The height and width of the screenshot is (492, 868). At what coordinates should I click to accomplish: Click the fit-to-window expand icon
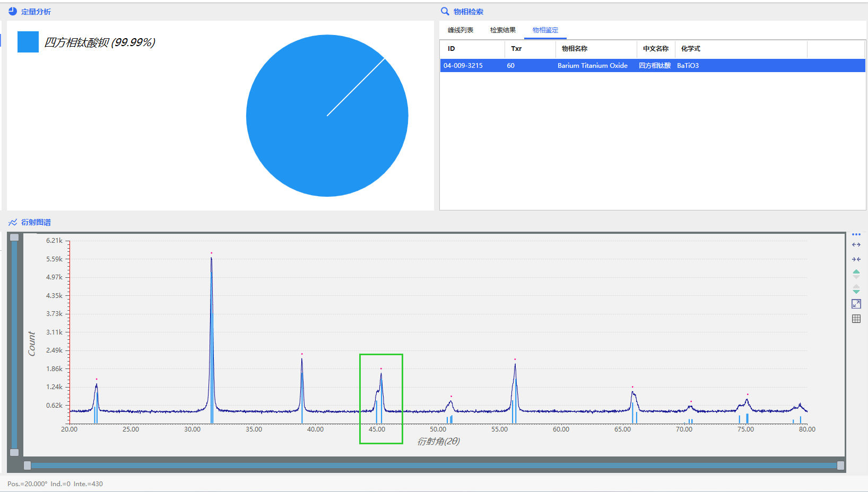(856, 304)
